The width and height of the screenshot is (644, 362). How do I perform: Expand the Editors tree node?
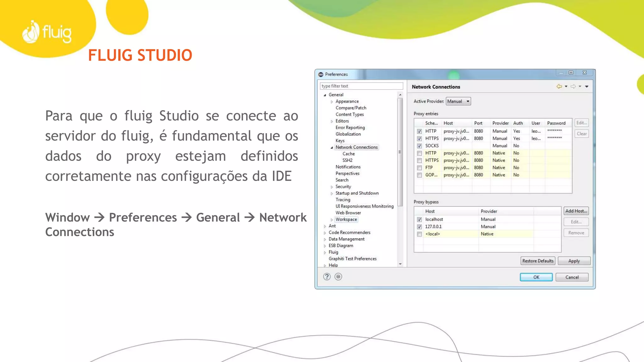point(332,121)
